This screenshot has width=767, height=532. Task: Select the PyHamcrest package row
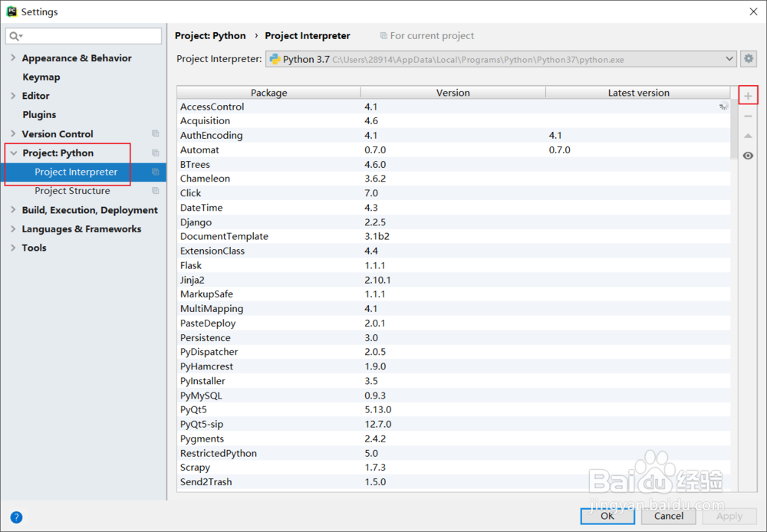click(x=454, y=366)
